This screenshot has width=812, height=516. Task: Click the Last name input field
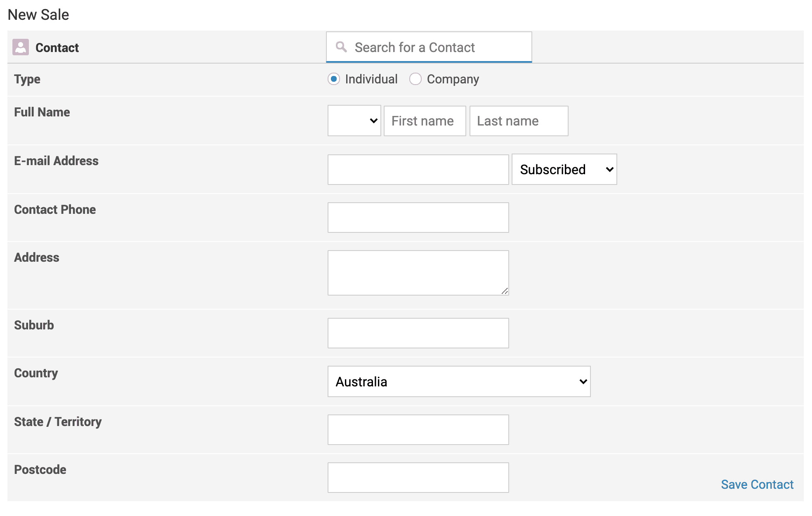coord(519,121)
